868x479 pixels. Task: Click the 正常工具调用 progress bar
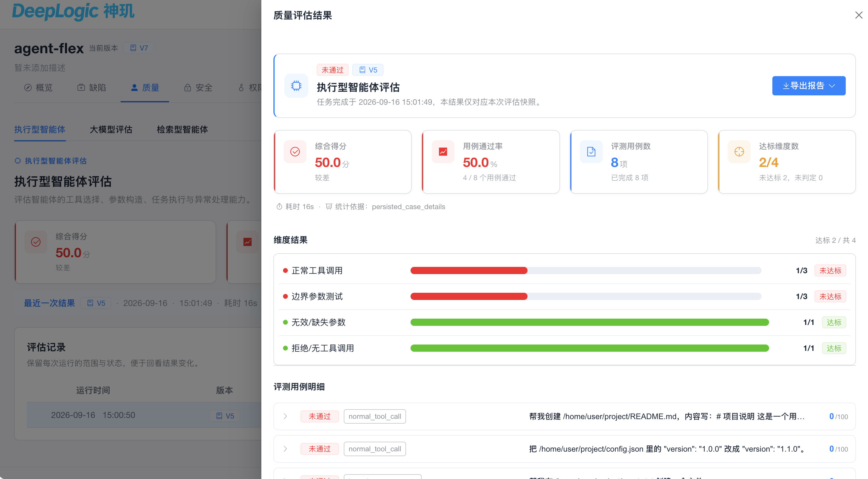coord(586,270)
